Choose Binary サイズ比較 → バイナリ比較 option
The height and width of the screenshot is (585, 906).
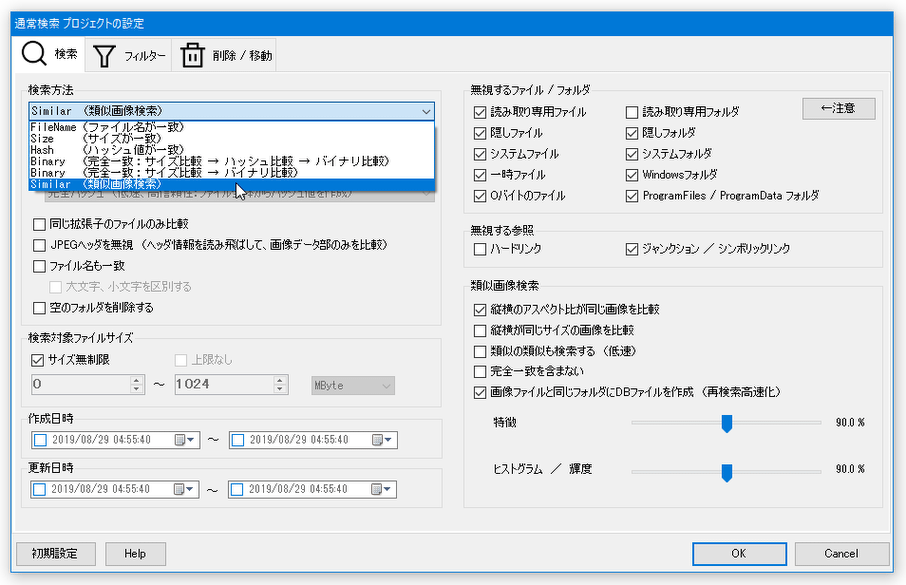tap(231, 173)
